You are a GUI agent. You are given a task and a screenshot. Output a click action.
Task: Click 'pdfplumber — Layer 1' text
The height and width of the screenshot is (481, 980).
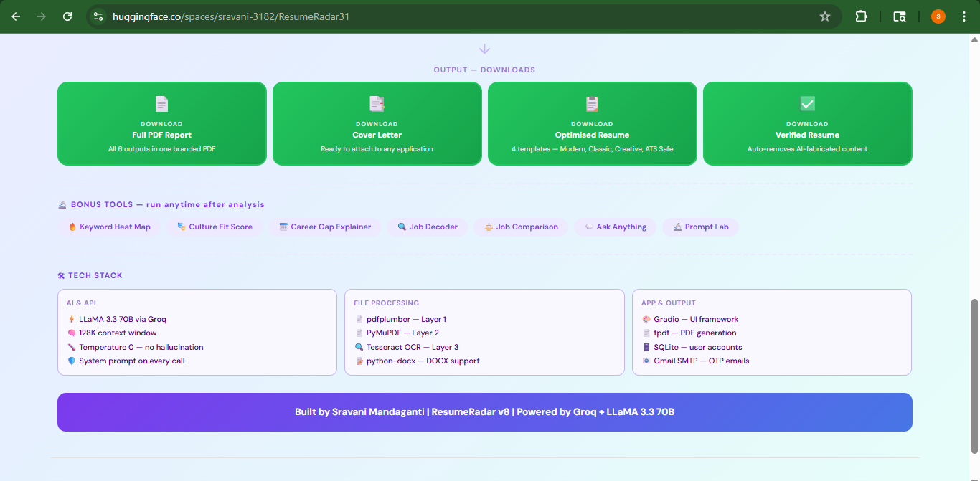click(406, 320)
